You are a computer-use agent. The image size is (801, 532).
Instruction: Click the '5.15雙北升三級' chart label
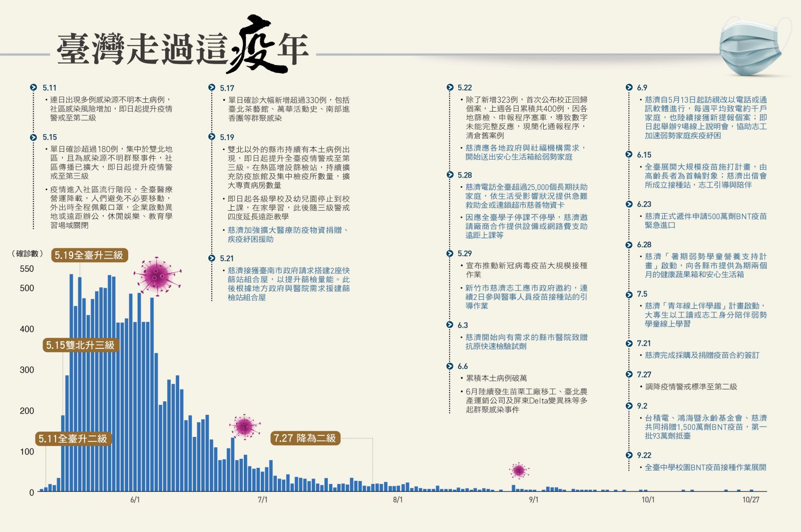coord(81,345)
